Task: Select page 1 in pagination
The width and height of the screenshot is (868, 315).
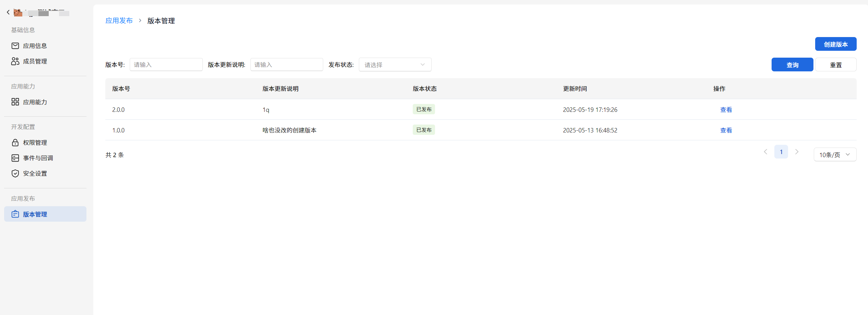Action: click(x=781, y=151)
